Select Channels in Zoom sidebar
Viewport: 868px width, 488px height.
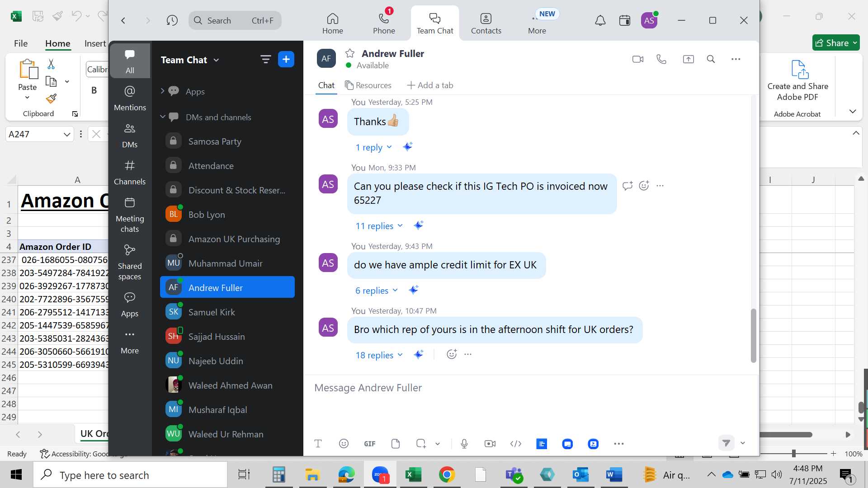click(130, 172)
